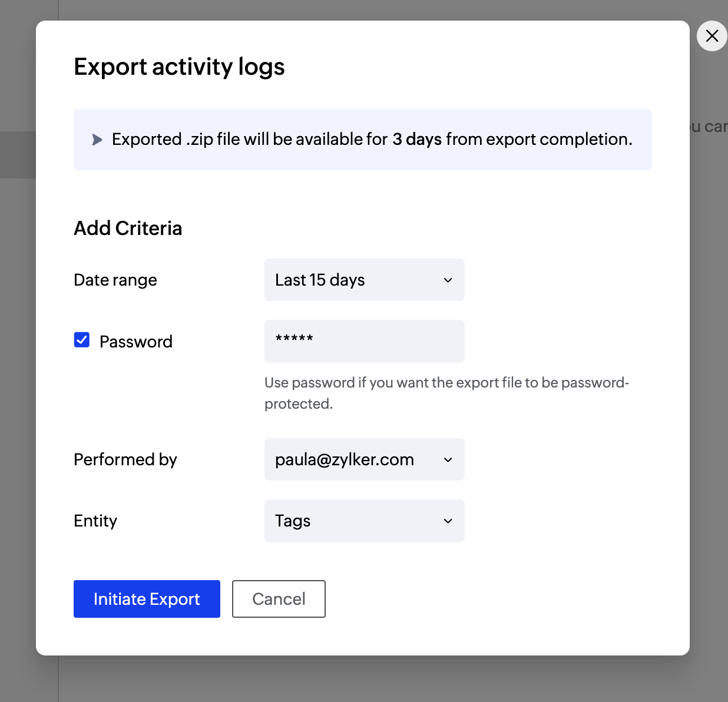Click the password-protected help text

click(446, 393)
